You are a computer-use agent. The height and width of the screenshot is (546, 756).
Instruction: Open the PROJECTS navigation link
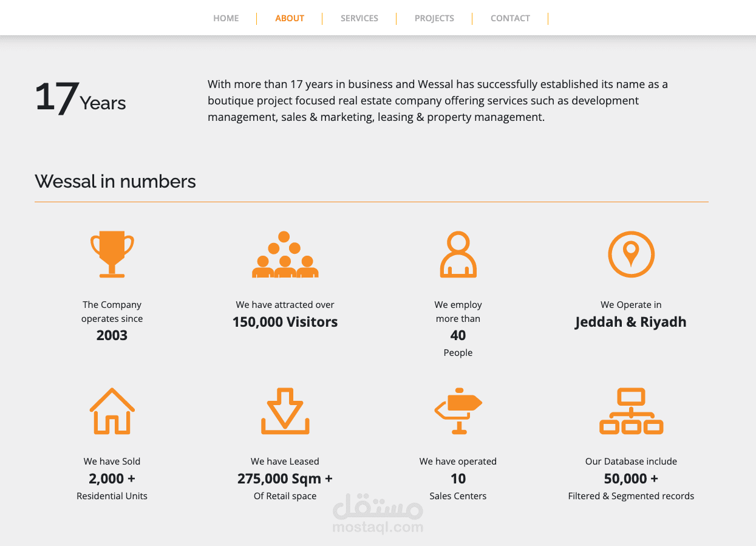click(x=434, y=18)
